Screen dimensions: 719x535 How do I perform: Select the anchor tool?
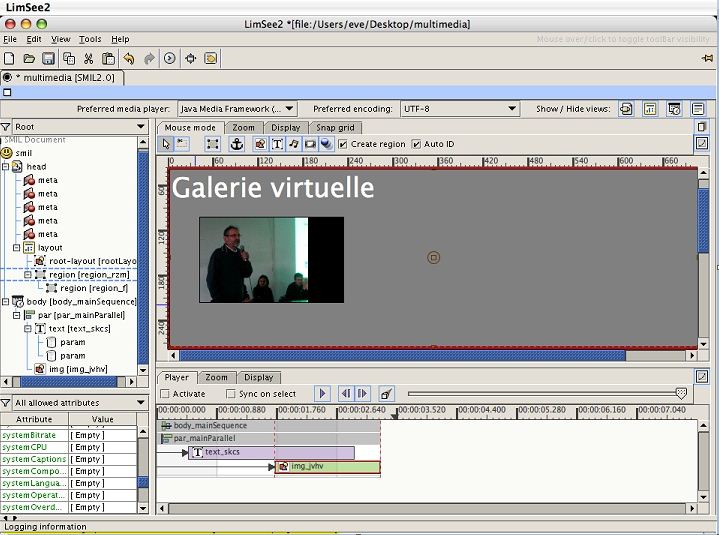tap(237, 144)
